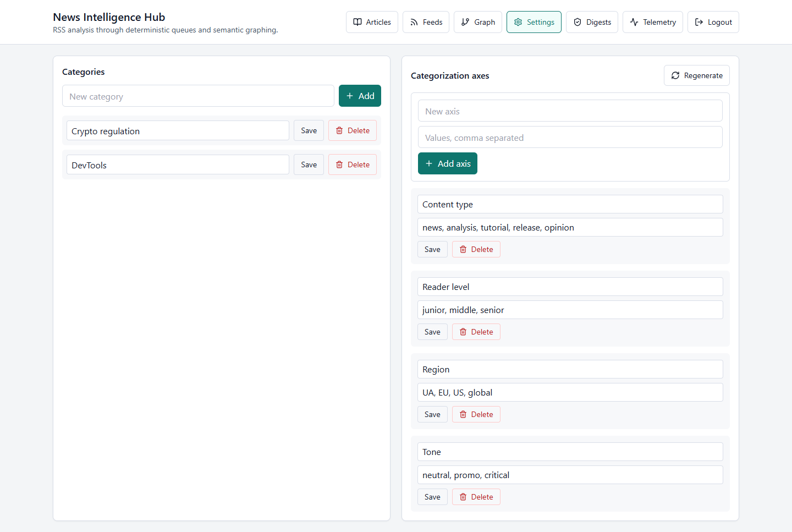Viewport: 792px width, 532px height.
Task: Select the Settings tab
Action: [534, 22]
